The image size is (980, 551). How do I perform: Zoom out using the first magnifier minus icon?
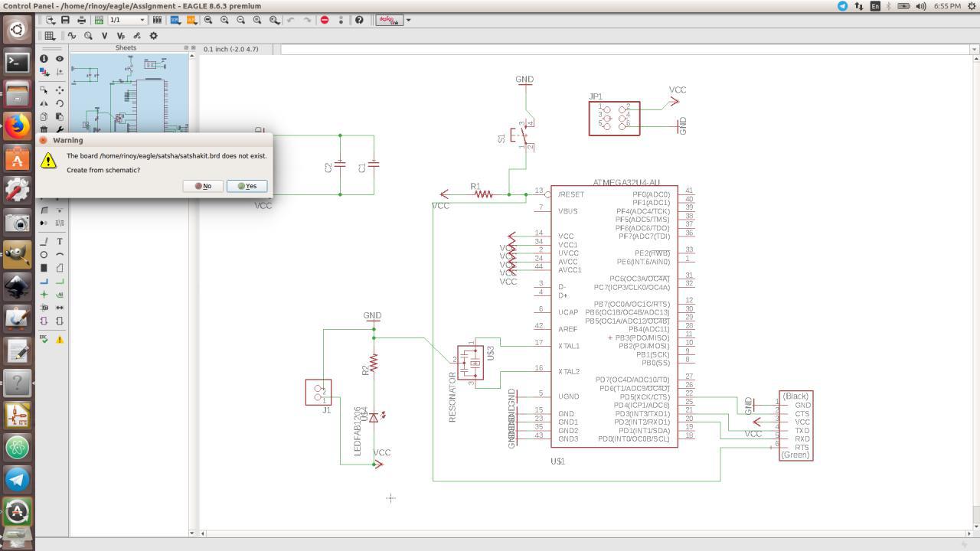(208, 20)
